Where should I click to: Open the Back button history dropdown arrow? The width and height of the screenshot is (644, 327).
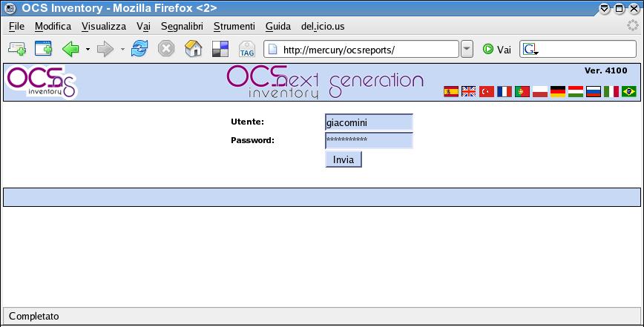88,50
